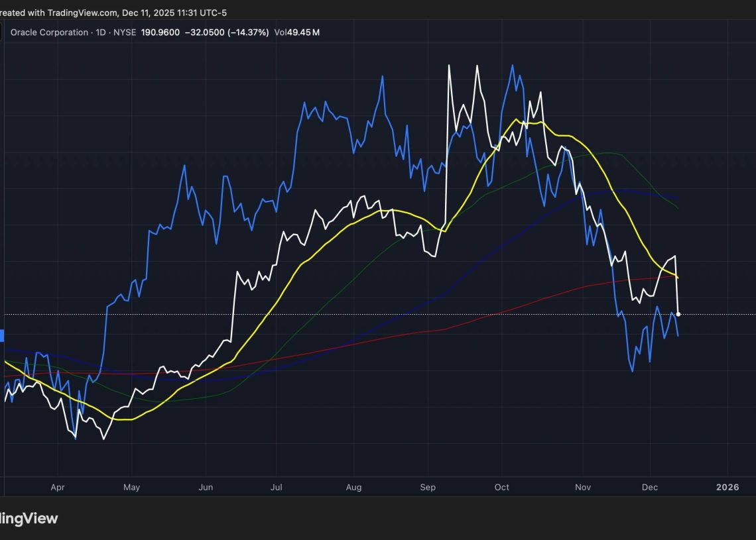Select the Dec time axis label

click(x=650, y=488)
